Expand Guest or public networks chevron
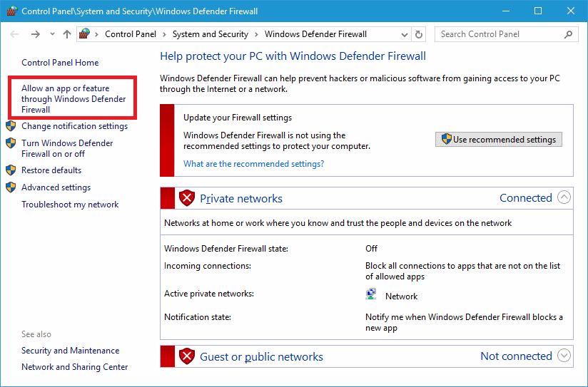This screenshot has width=588, height=387. coord(564,355)
